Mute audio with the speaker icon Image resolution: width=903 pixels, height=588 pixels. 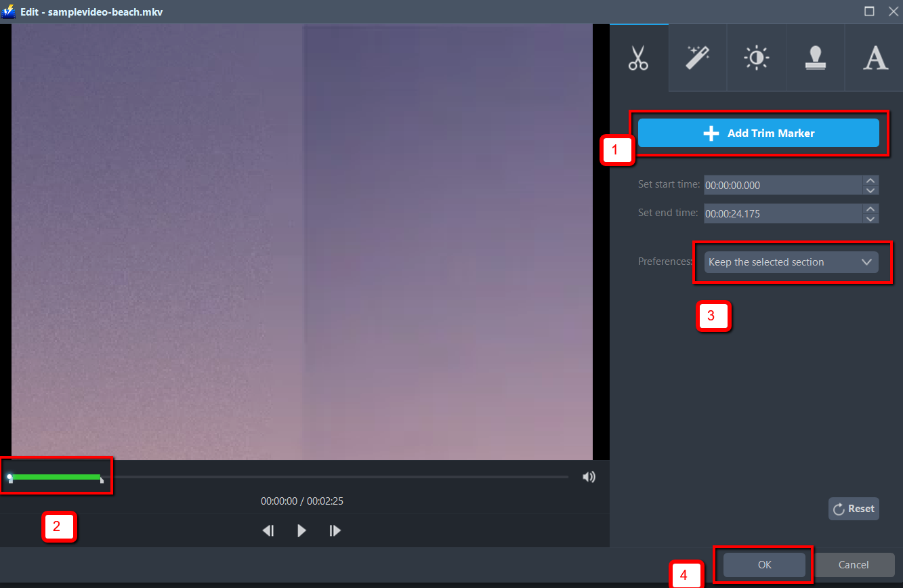589,477
